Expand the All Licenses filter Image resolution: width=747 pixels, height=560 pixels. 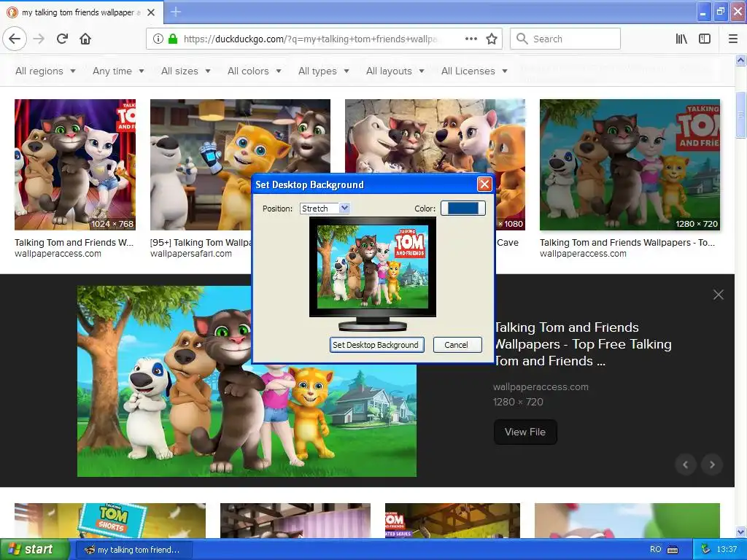(x=474, y=71)
